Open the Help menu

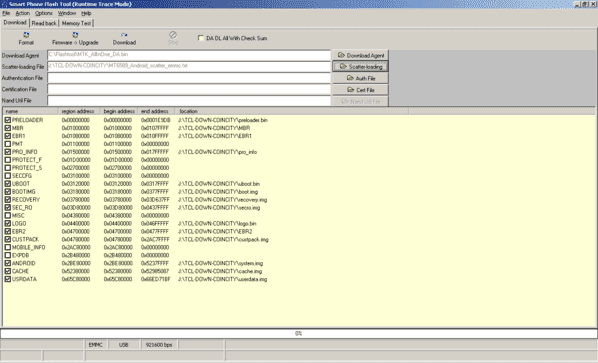point(86,13)
